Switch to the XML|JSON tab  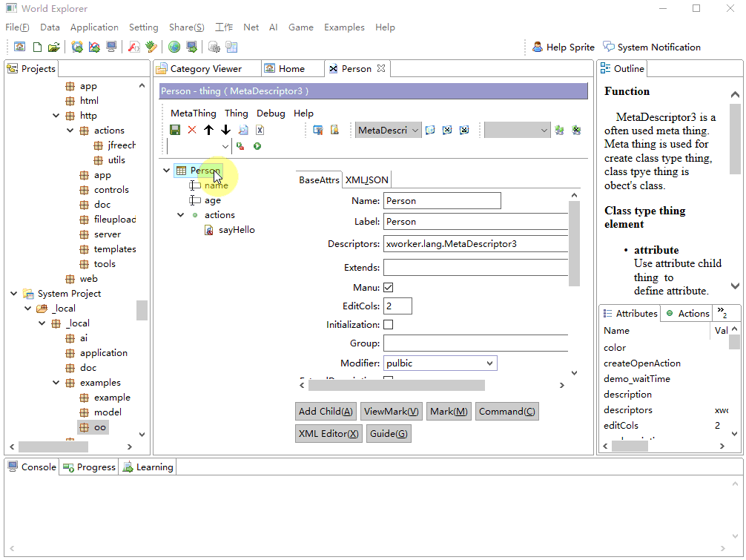coord(366,179)
